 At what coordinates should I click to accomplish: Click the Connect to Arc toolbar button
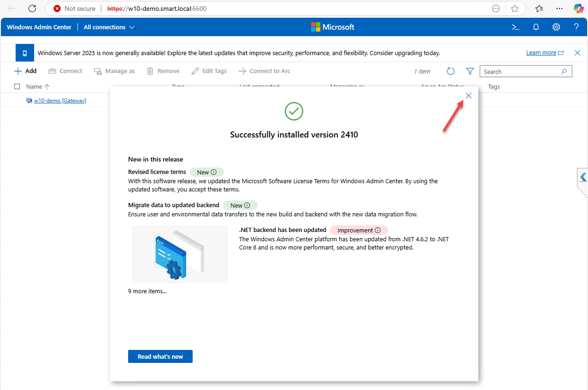pyautogui.click(x=264, y=71)
